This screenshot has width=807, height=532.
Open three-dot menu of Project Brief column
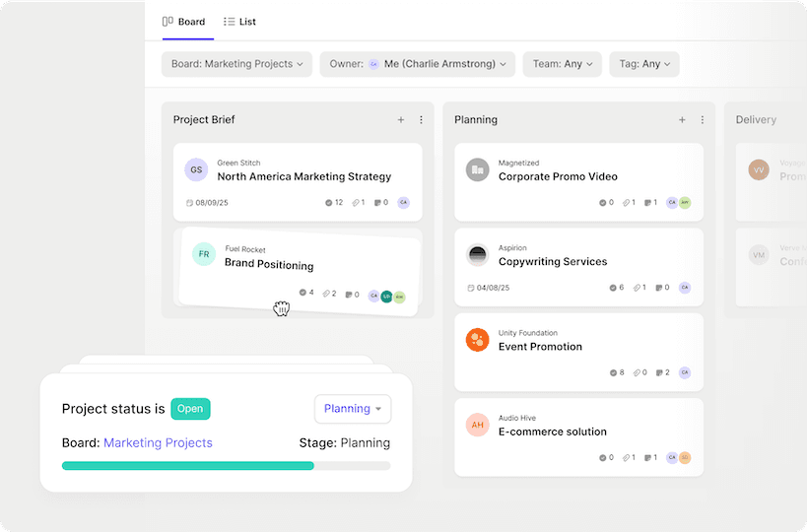(421, 120)
